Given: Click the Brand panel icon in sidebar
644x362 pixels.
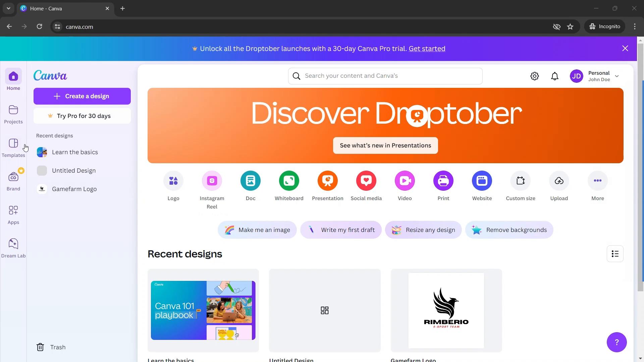Looking at the screenshot, I should [x=13, y=180].
